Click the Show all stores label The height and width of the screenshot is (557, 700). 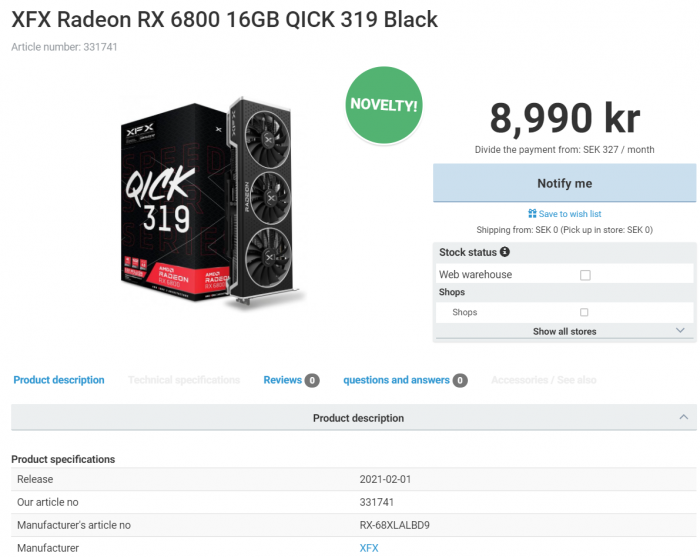(565, 331)
